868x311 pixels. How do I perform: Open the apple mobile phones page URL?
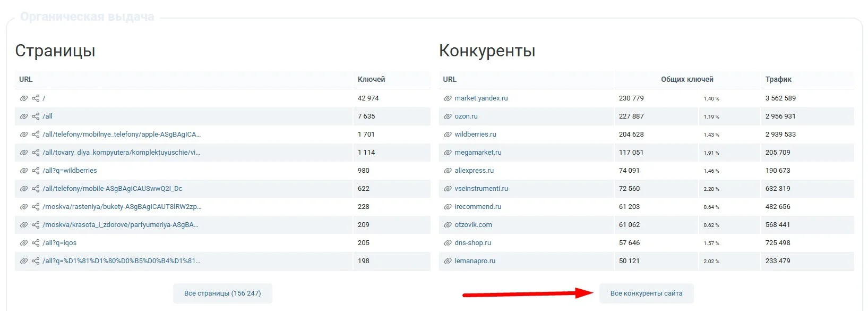coord(122,135)
